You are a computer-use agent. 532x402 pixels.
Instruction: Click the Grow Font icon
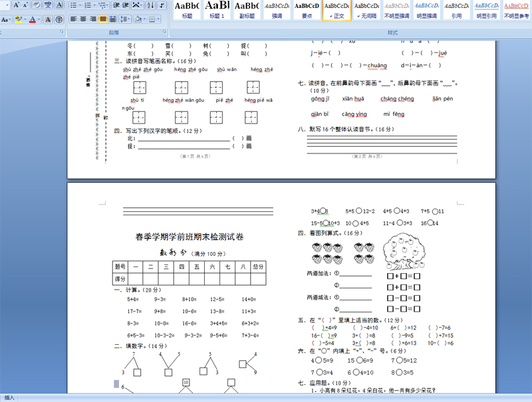point(16,5)
